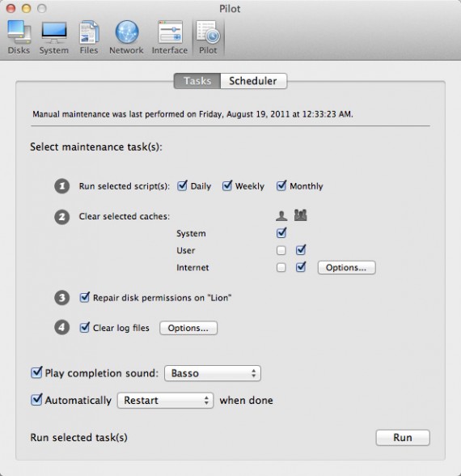Screen dimensions: 461x476
Task: Uncheck the Daily script checkbox
Action: (x=182, y=186)
